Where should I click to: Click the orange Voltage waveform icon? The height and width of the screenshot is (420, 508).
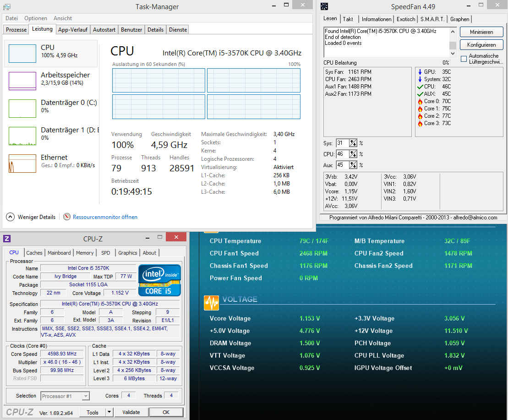(211, 303)
